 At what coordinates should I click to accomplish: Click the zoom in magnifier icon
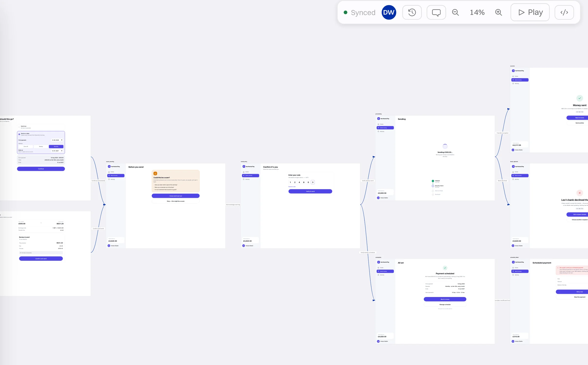tap(499, 12)
